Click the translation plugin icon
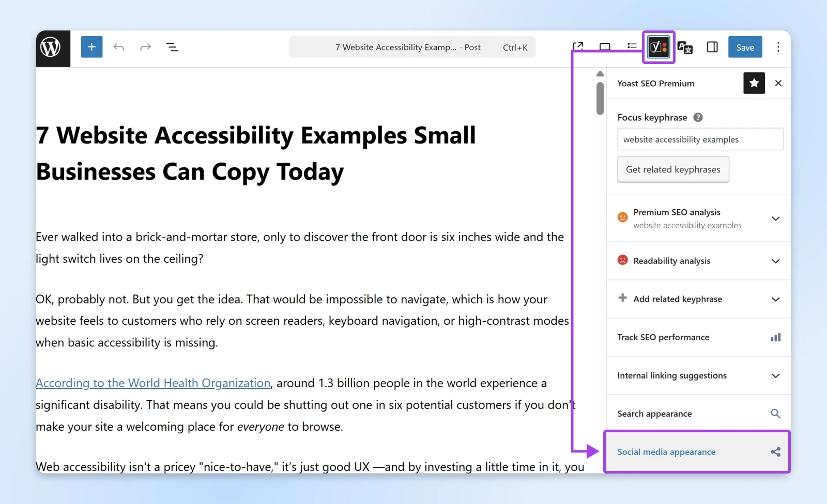827x504 pixels. (685, 48)
